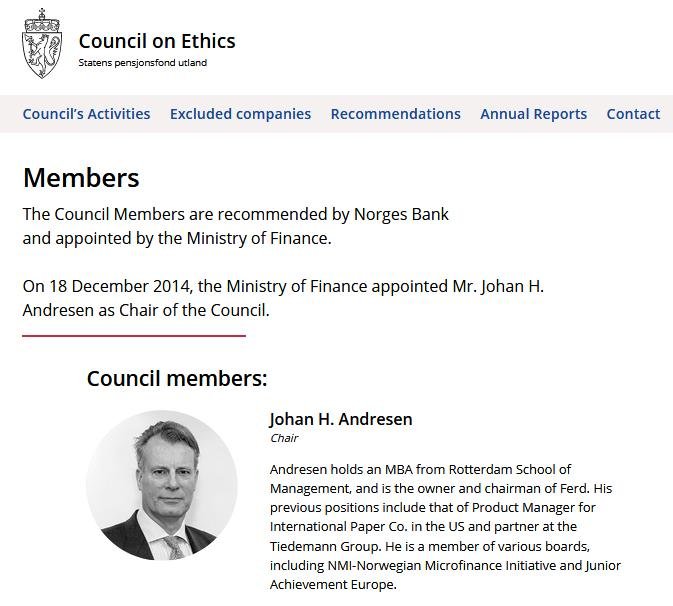
Task: Open the Council's Activities menu item
Action: pos(86,114)
